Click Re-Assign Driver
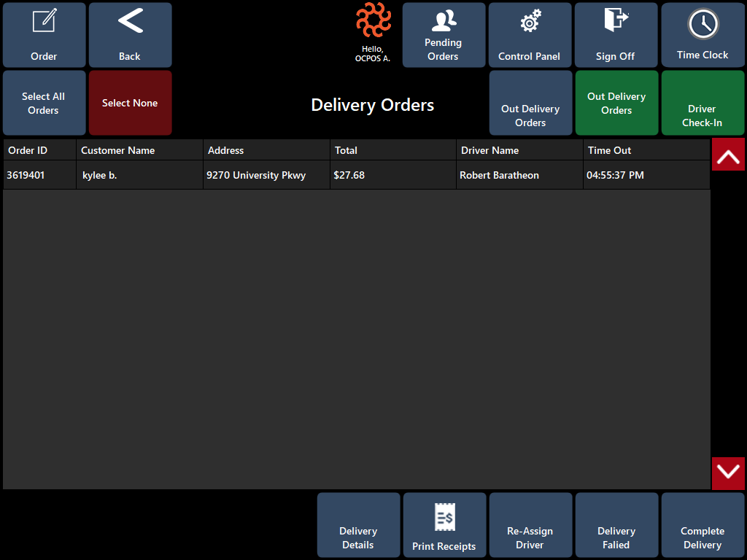Viewport: 747px width, 560px height. tap(530, 525)
